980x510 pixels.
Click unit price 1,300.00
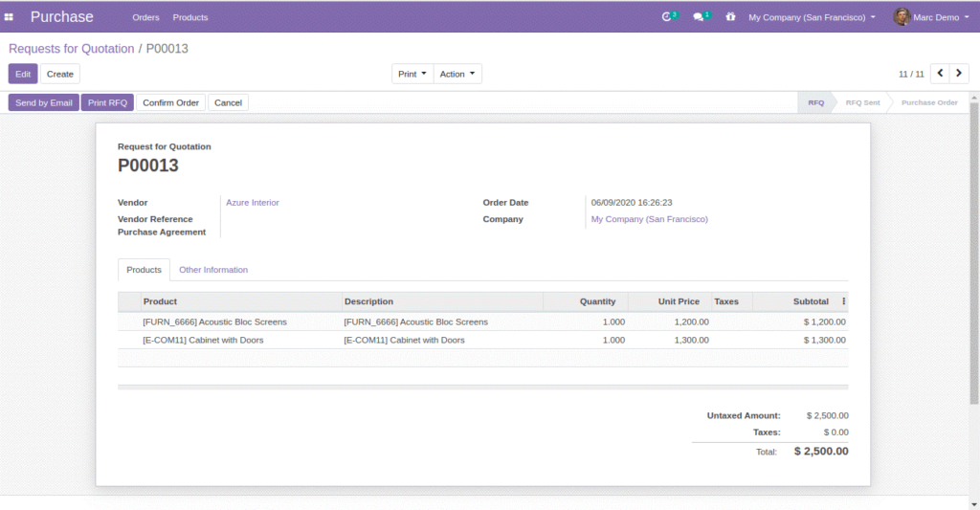691,340
